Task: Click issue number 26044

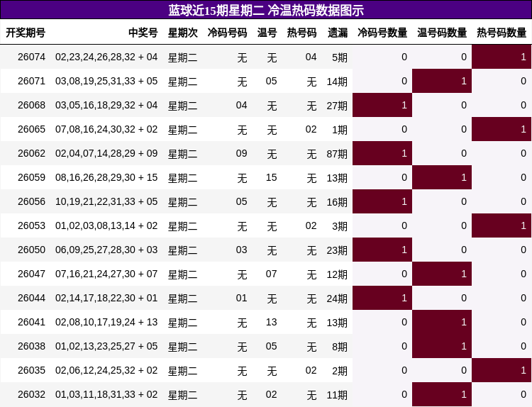Action: (x=31, y=298)
